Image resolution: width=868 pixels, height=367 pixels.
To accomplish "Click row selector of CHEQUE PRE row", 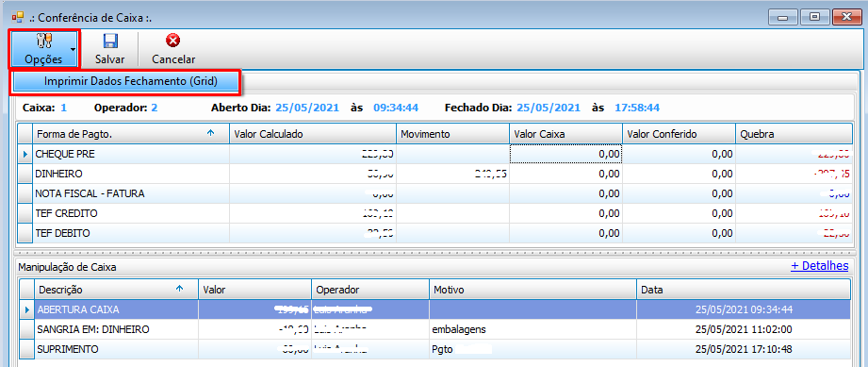I will [25, 154].
